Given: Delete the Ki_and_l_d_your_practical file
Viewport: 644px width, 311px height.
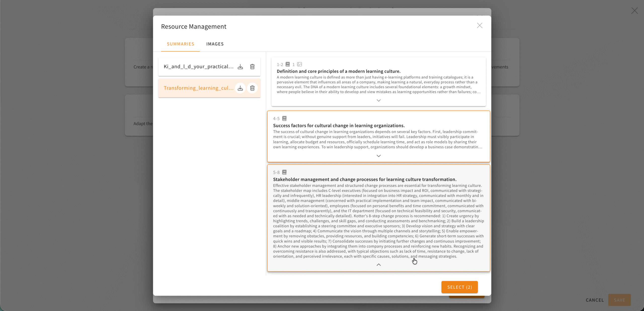Looking at the screenshot, I should [x=252, y=67].
